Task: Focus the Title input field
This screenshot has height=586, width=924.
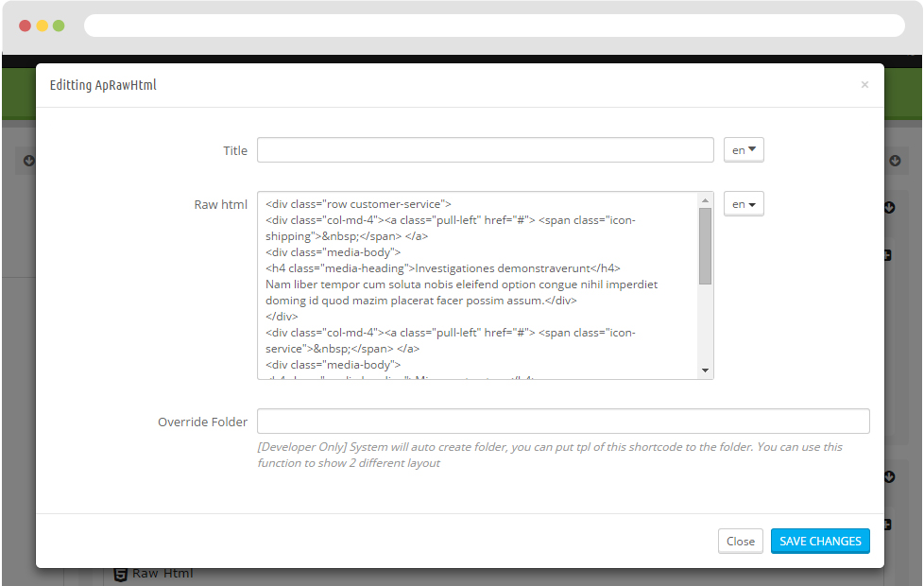Action: coord(485,149)
